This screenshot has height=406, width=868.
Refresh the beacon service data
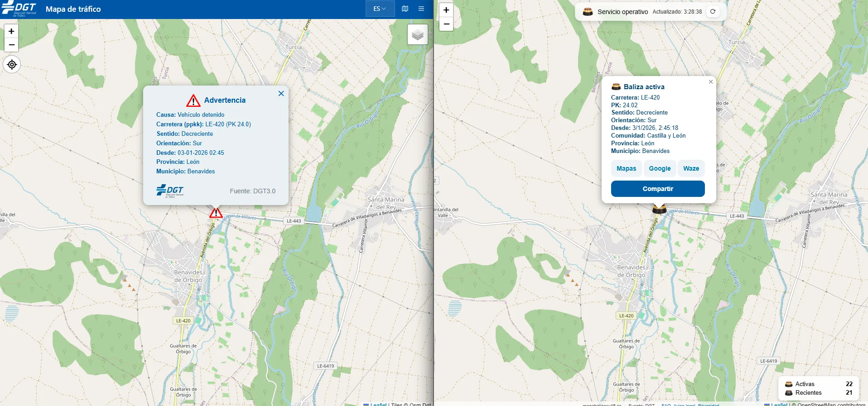(713, 12)
